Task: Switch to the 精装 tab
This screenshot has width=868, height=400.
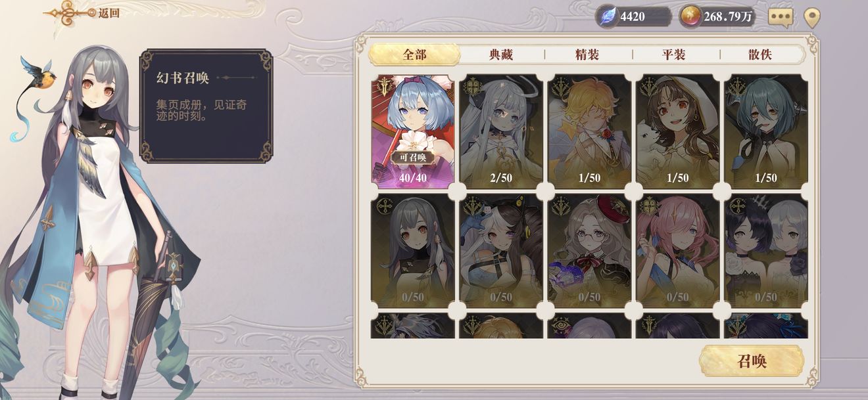Action: pos(587,55)
